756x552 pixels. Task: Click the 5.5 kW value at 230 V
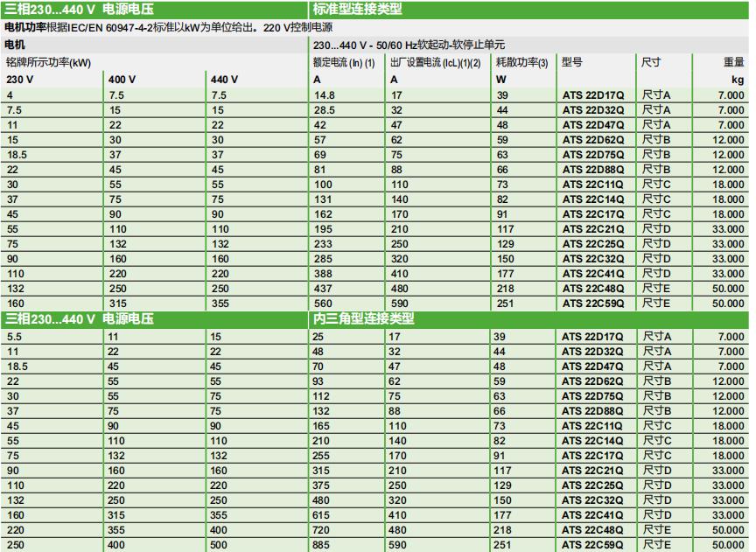click(x=14, y=337)
